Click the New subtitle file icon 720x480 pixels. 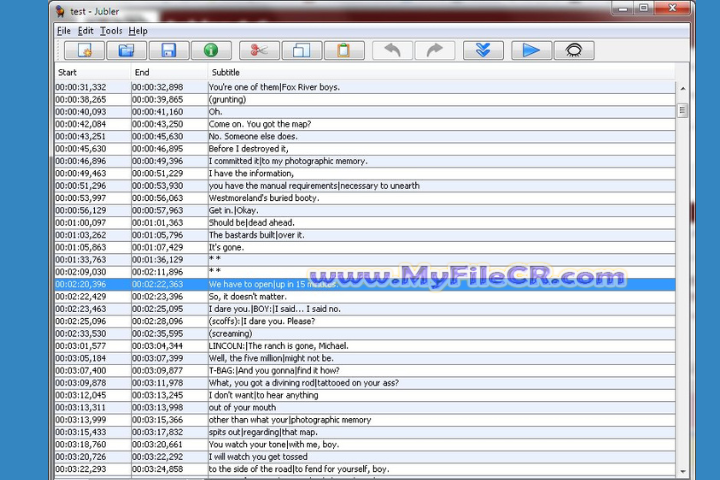coord(84,51)
